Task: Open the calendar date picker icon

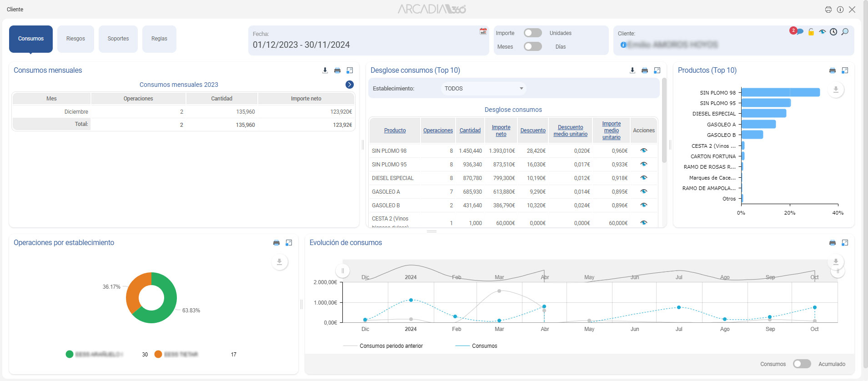Action: tap(483, 31)
